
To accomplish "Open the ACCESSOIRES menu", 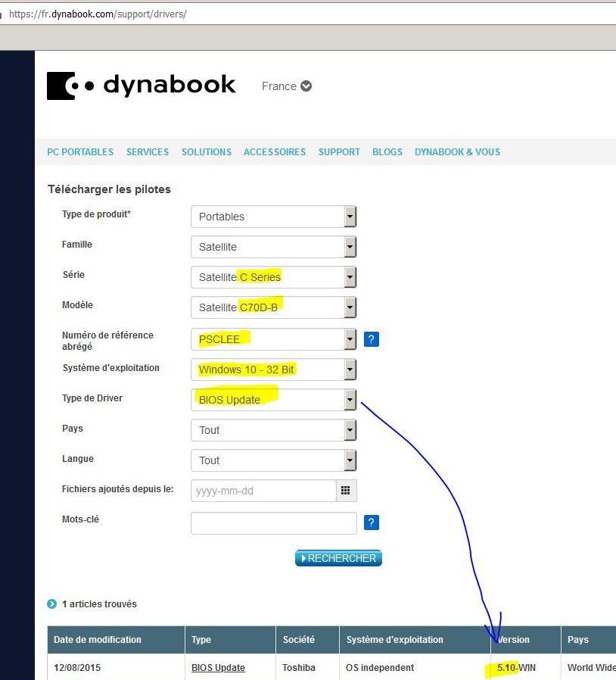I will [x=275, y=151].
